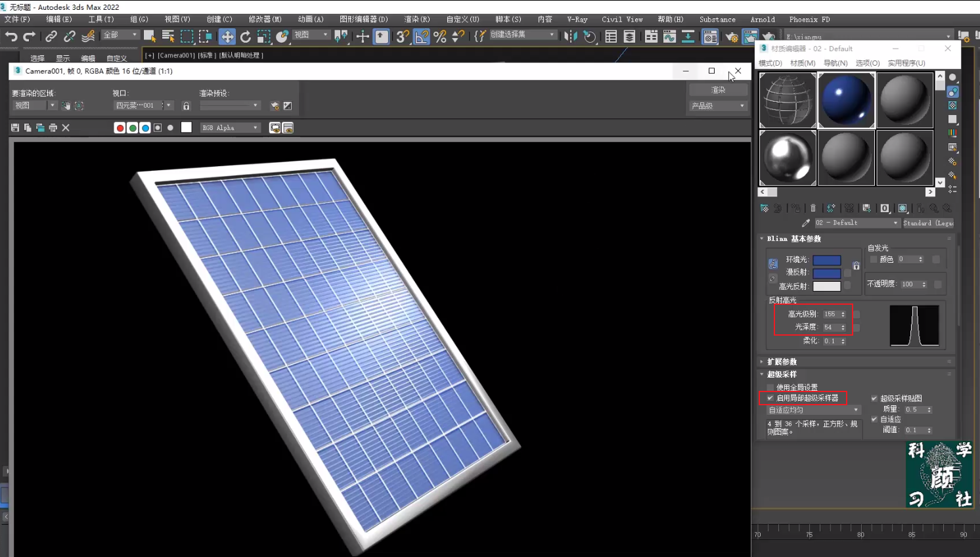Toggle monochrome display button
Viewport: 980px width, 557px height.
coord(171,128)
